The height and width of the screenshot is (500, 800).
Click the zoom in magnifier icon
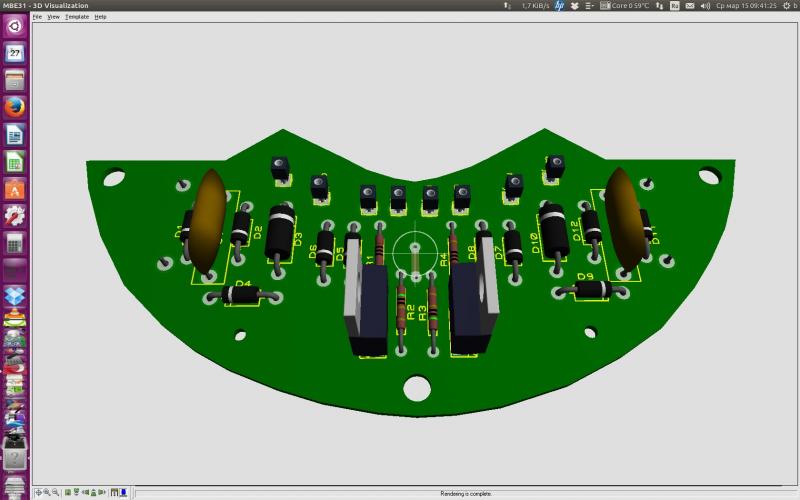47,493
